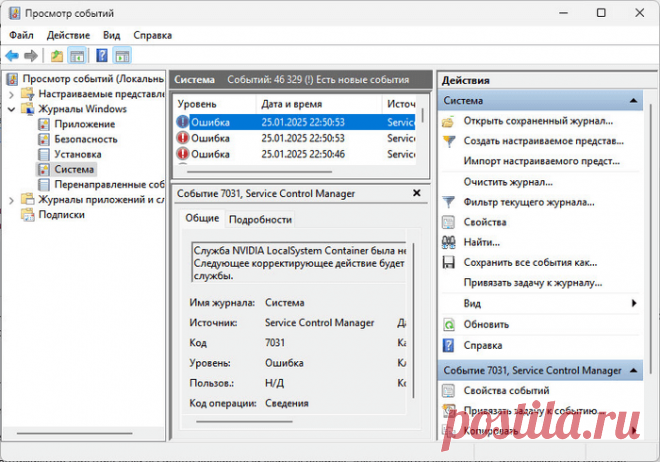The width and height of the screenshot is (660, 462).
Task: Open help via blue question toolbar icon
Action: point(102,56)
